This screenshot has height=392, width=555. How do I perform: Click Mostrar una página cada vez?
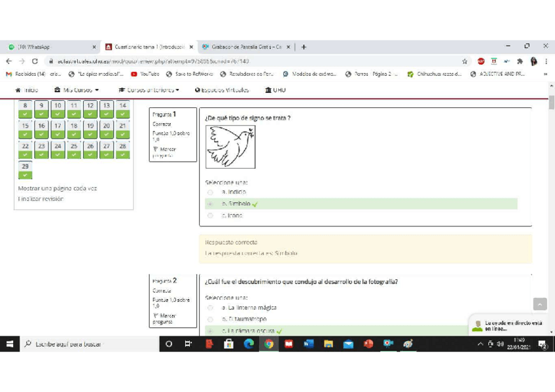pyautogui.click(x=58, y=188)
